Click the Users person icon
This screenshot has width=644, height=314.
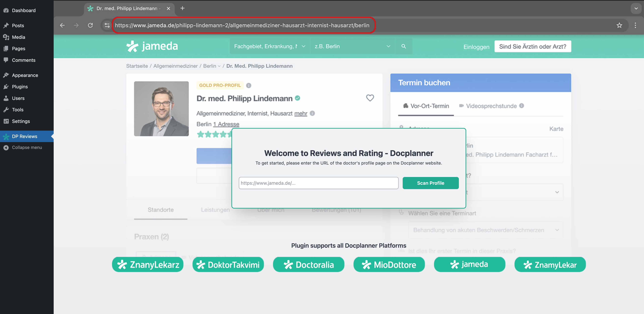pos(6,98)
